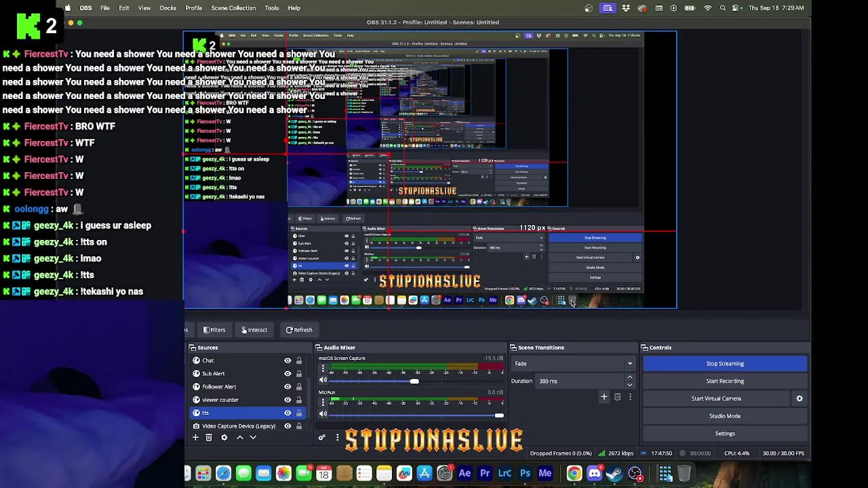
Task: Open Discord from the dock
Action: (595, 473)
